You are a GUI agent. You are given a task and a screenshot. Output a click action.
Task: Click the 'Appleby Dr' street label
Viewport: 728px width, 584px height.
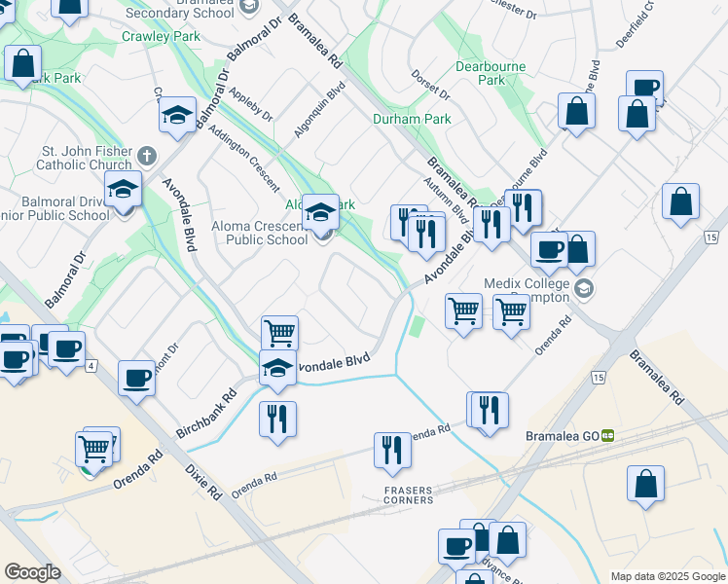click(x=251, y=104)
